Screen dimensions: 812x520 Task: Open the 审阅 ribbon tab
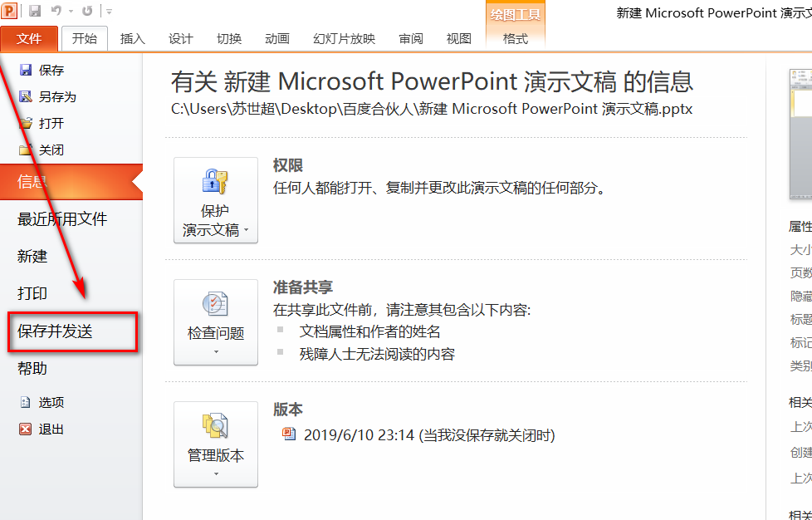point(411,38)
